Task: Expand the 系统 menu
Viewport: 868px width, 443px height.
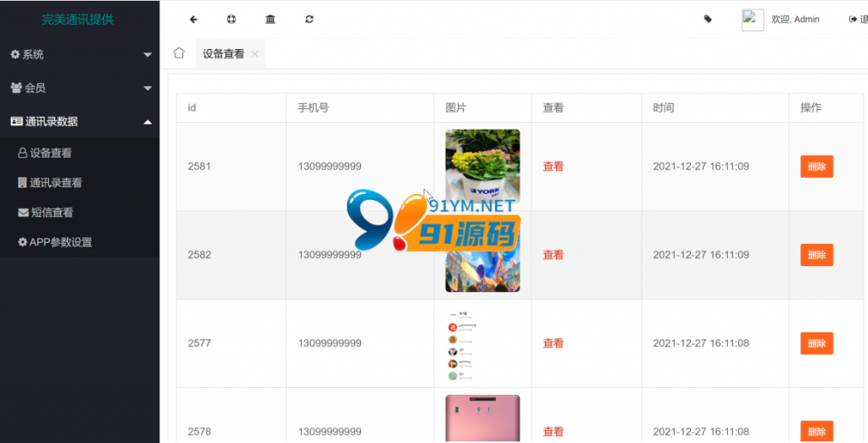Action: (x=80, y=54)
